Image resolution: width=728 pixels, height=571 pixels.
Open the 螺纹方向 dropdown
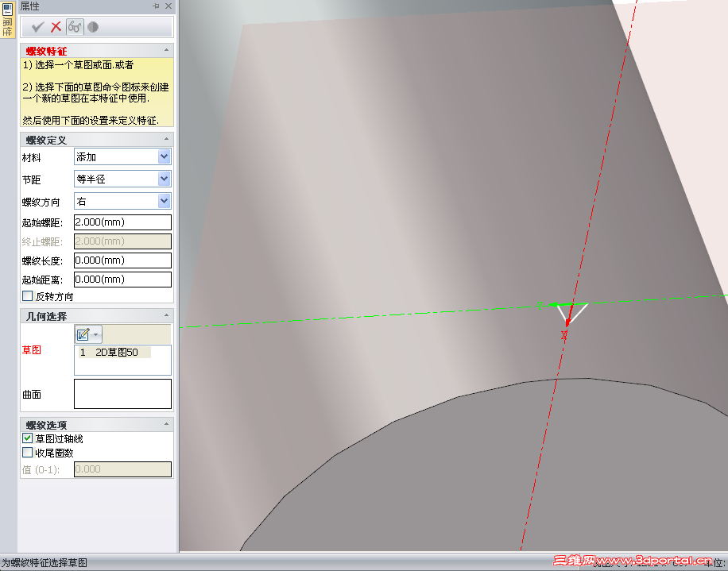pos(164,201)
